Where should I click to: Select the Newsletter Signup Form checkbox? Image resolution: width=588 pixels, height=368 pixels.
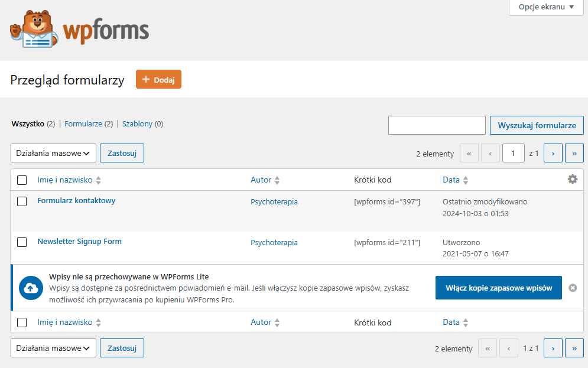[x=22, y=242]
